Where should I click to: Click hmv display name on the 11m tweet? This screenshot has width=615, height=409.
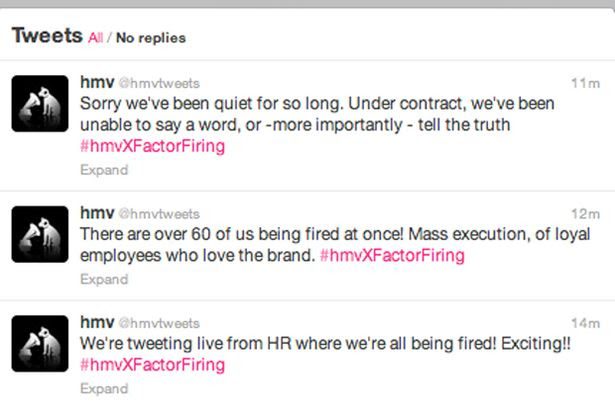point(97,82)
